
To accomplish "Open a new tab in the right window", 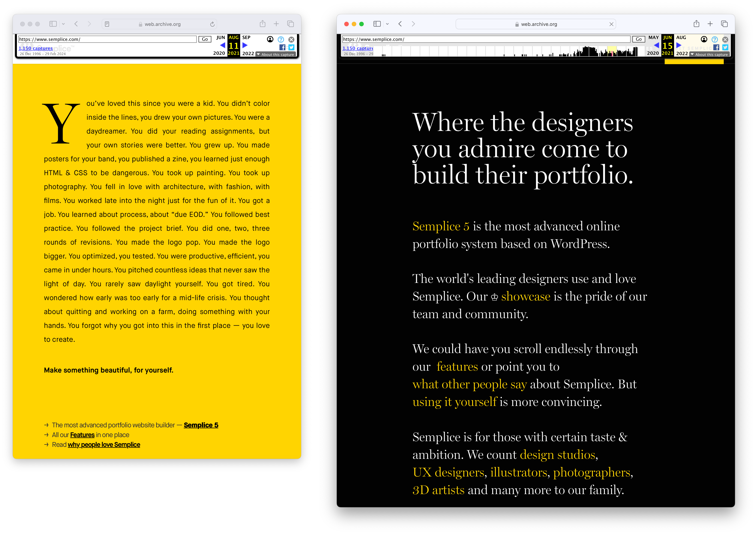I will [710, 24].
